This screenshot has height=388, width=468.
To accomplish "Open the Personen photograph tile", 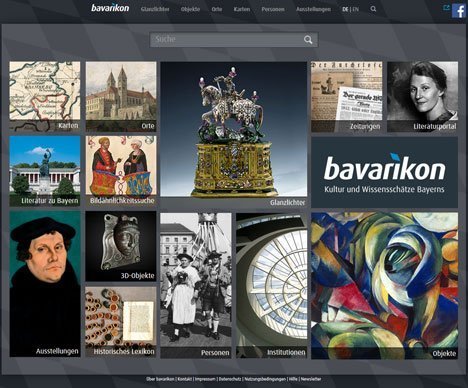I will [196, 286].
